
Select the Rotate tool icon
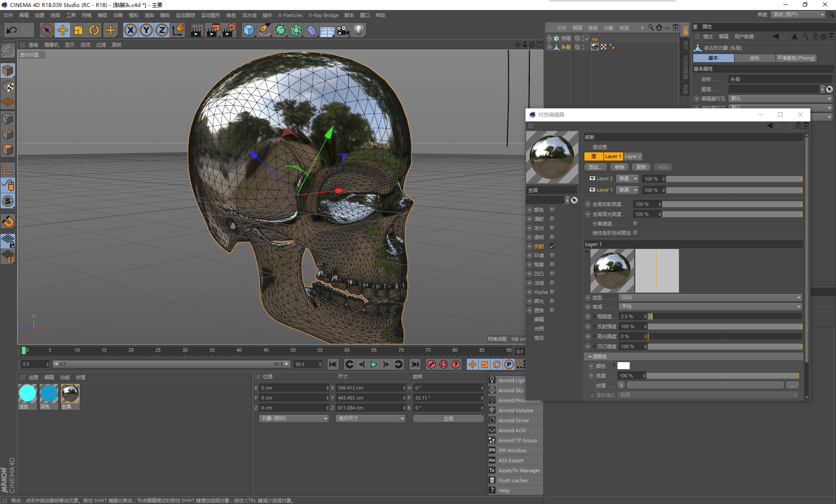click(x=94, y=30)
